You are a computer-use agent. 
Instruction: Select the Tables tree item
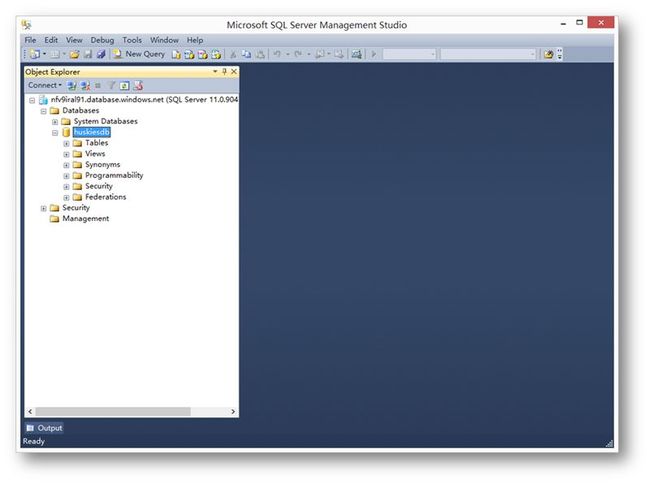(97, 143)
